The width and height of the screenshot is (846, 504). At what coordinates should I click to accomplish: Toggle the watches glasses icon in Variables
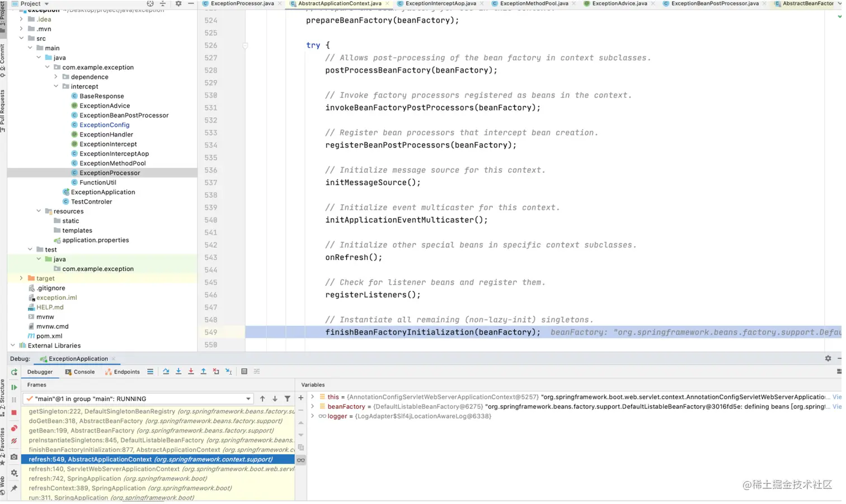(301, 460)
